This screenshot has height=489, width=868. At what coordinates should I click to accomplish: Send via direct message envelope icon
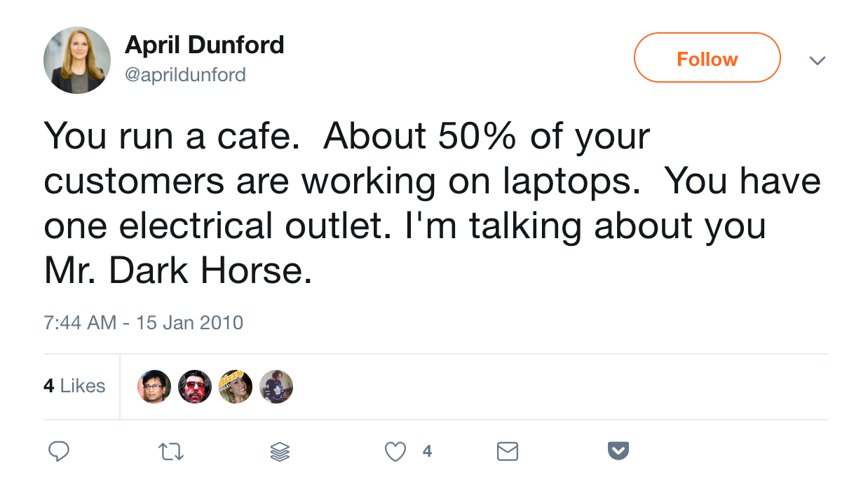pos(507,452)
